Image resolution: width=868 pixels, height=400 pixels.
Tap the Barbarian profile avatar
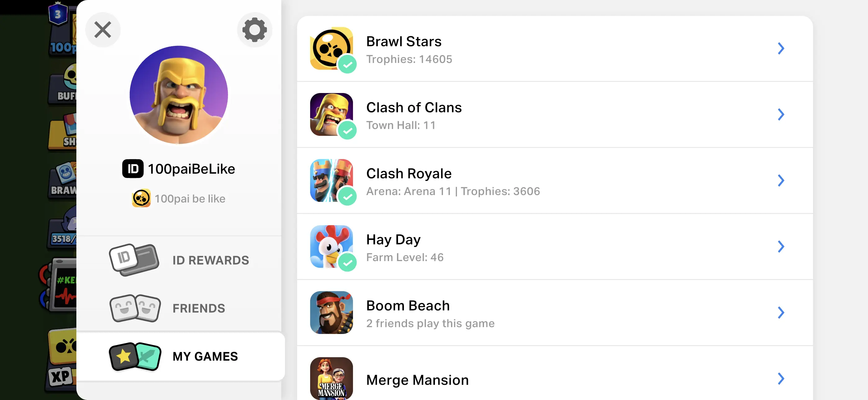[x=179, y=95]
